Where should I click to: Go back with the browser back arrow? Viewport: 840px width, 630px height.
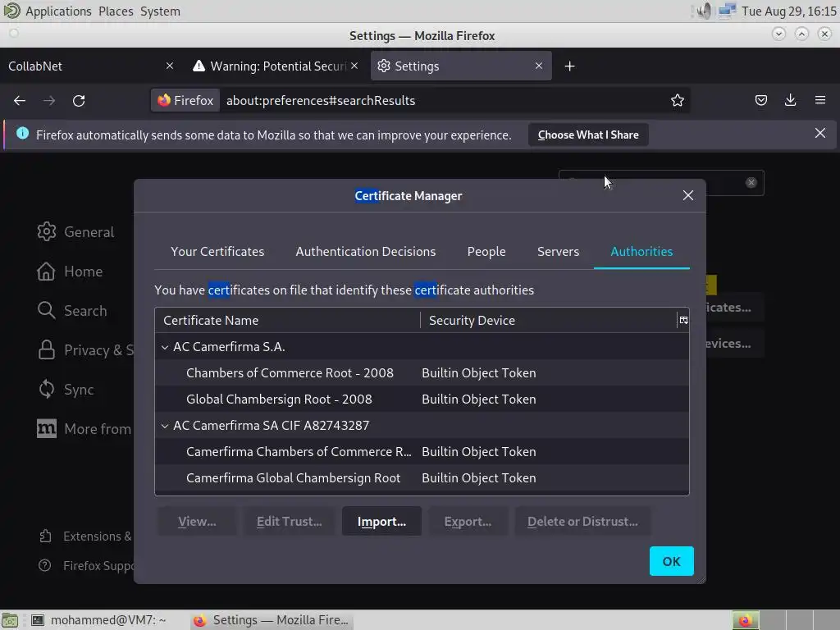pyautogui.click(x=20, y=101)
